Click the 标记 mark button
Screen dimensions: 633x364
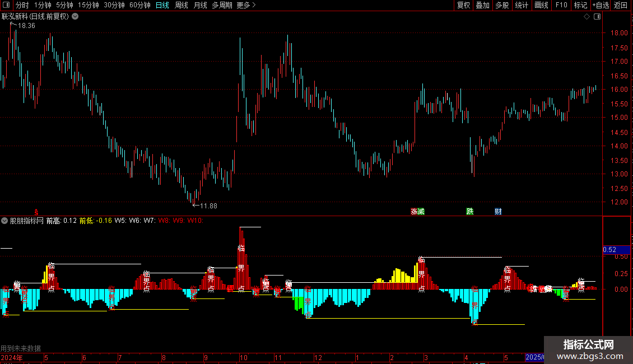click(x=580, y=5)
